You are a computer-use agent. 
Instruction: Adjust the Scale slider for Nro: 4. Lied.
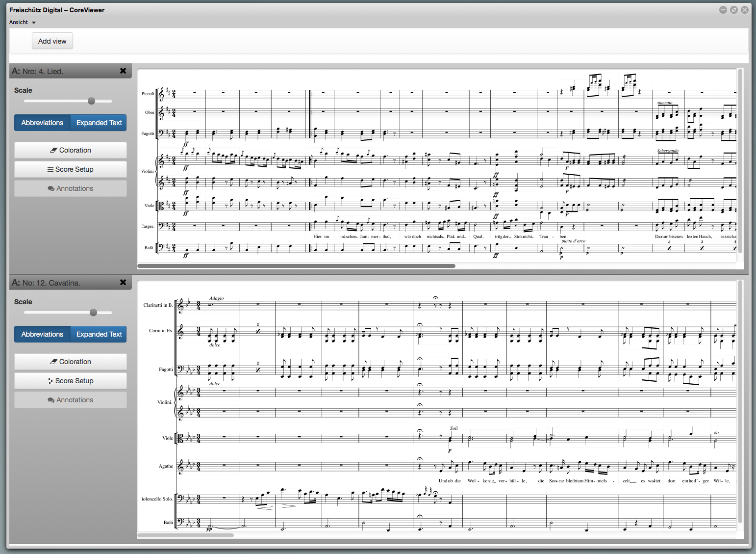point(91,101)
